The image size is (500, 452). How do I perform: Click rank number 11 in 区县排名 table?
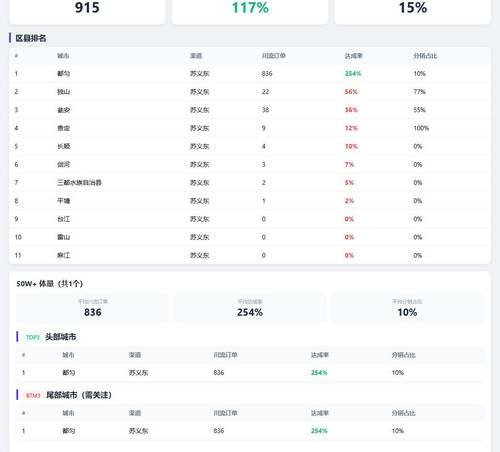18,255
